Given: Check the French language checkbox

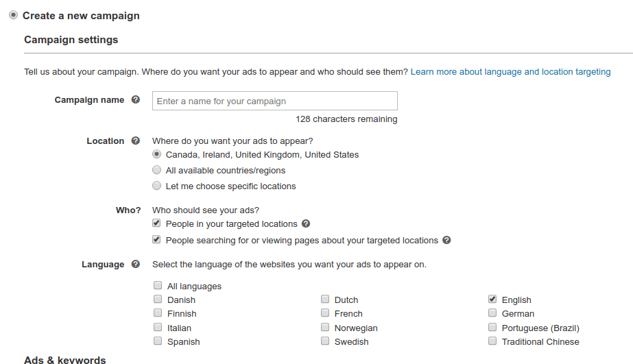Looking at the screenshot, I should [x=325, y=313].
